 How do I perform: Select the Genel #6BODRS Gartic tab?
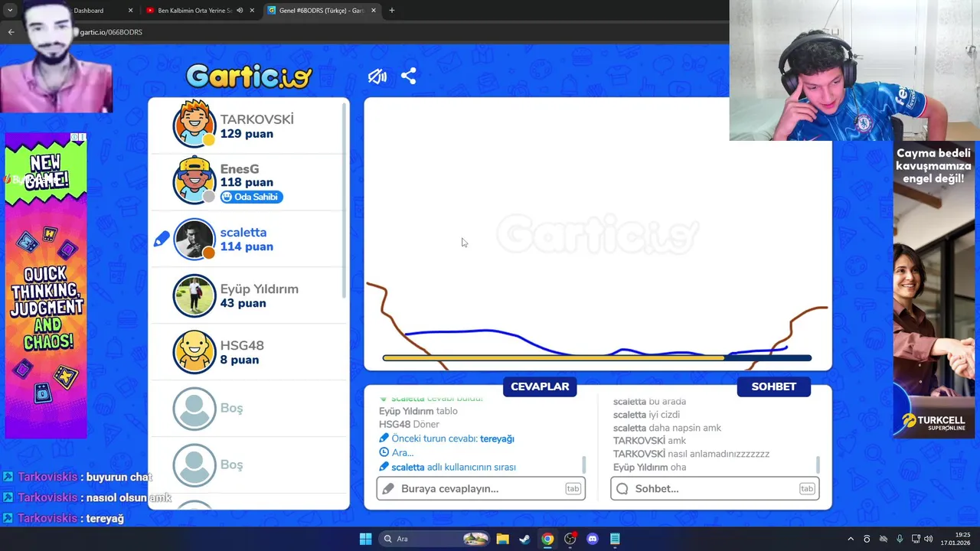[322, 11]
